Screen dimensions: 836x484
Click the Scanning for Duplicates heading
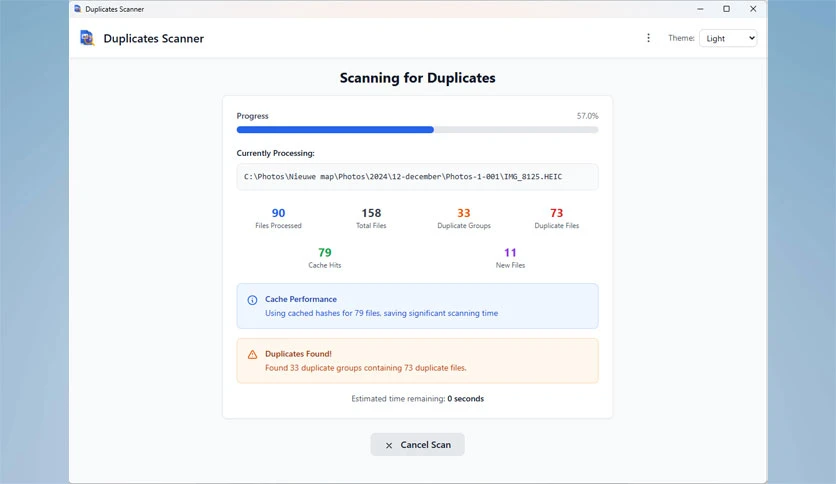417,78
